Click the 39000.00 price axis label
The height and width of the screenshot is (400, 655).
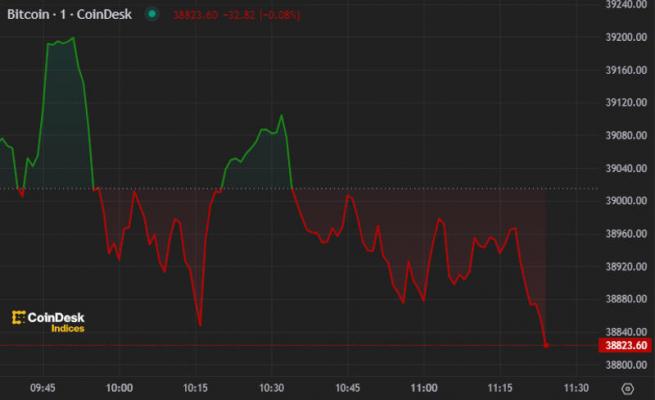pos(626,201)
